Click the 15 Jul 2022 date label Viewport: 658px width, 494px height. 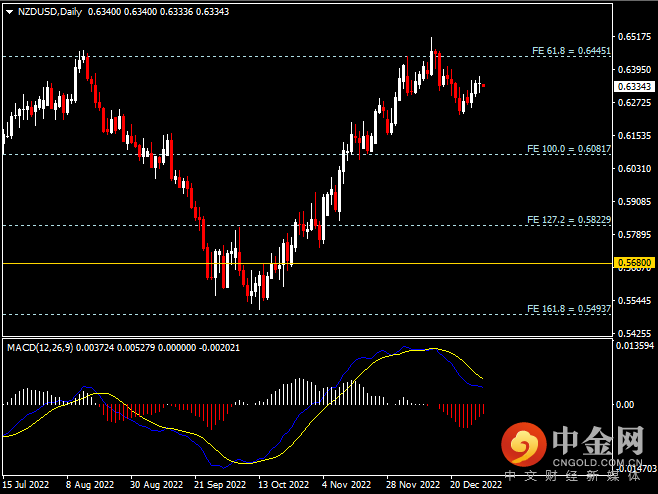[x=27, y=483]
